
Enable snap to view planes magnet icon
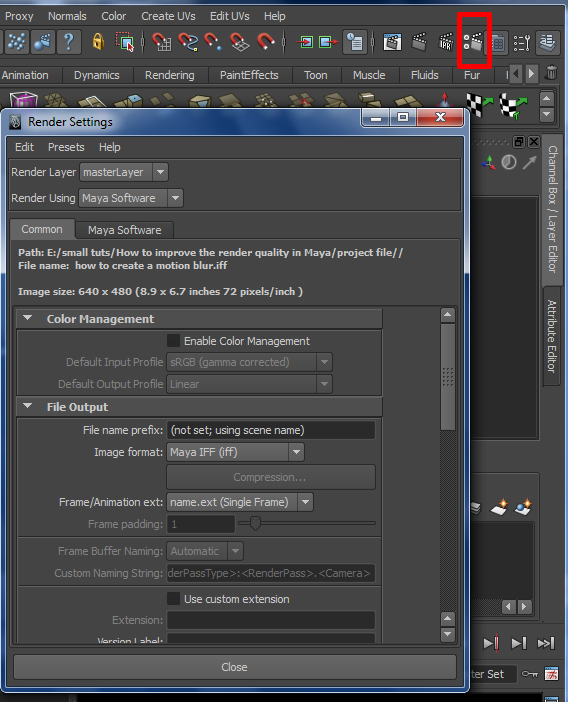[x=239, y=43]
